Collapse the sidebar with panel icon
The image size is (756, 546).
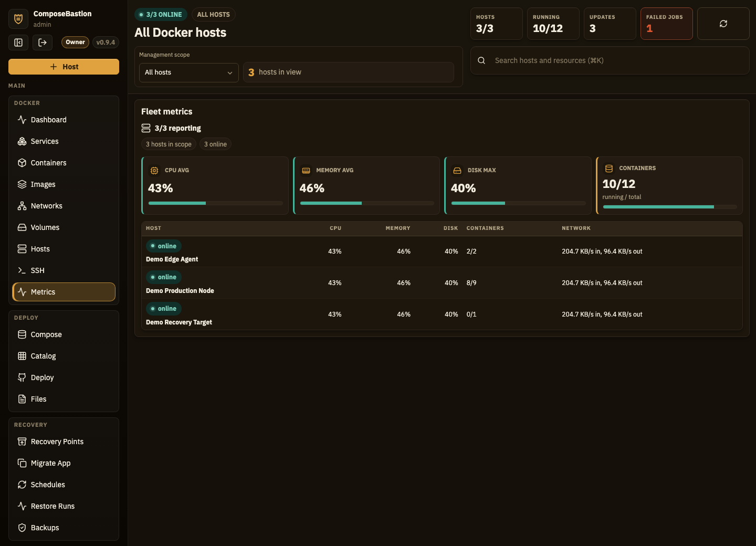pos(18,43)
